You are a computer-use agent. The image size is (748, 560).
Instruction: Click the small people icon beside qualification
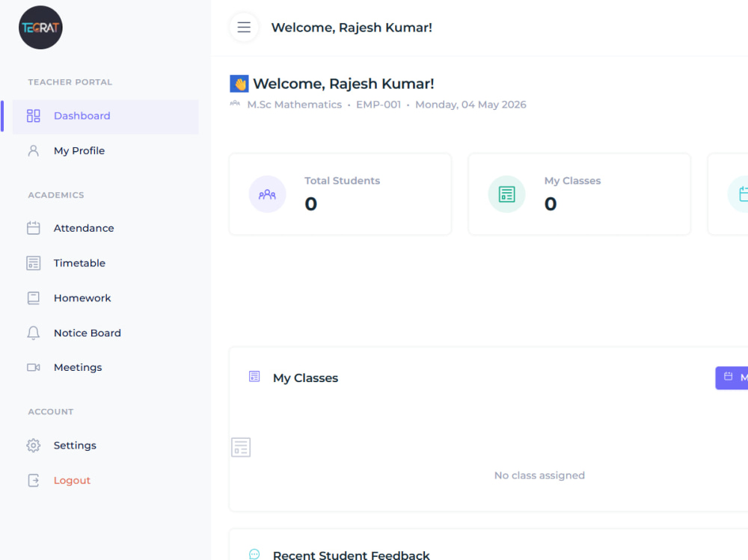point(235,103)
